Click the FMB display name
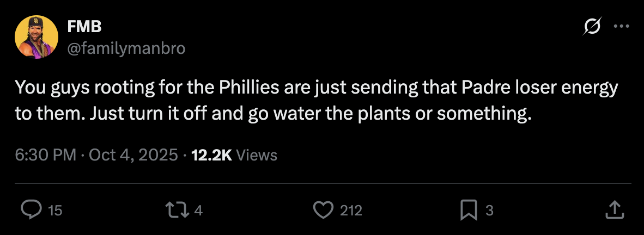644x235 pixels. pos(84,26)
